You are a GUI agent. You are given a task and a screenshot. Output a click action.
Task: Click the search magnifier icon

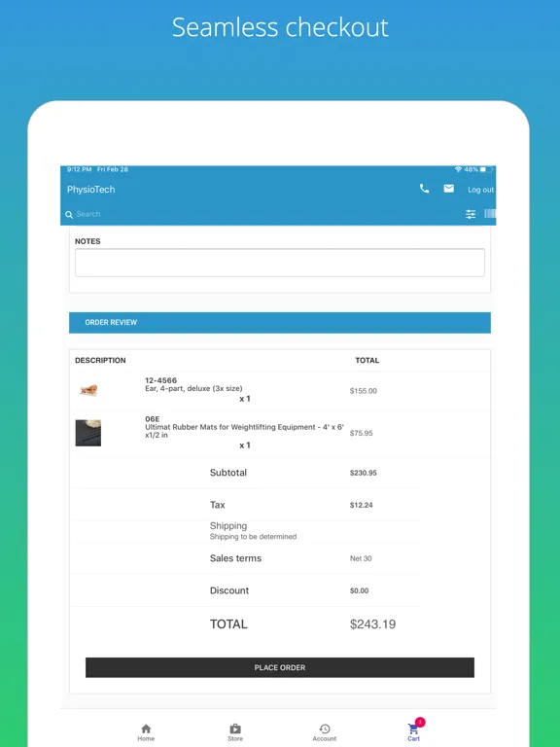pyautogui.click(x=69, y=214)
